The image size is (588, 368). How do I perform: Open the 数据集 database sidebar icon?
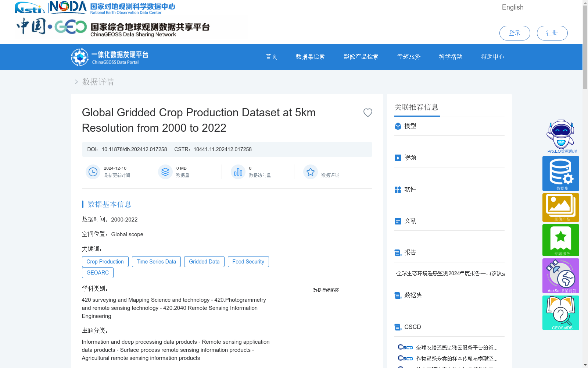tap(561, 173)
